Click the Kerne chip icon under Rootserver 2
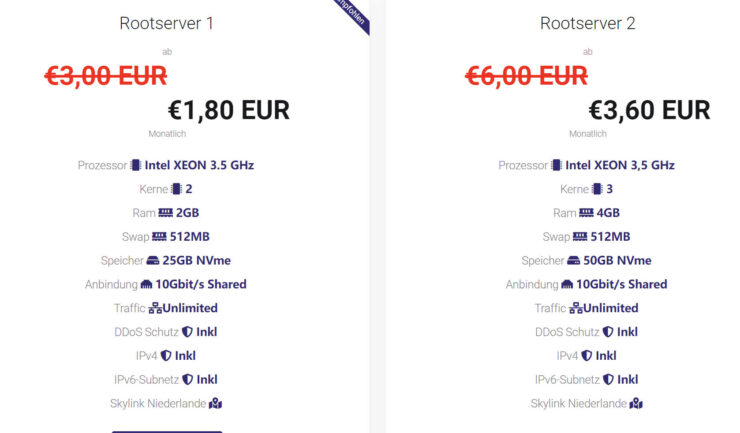Image resolution: width=740 pixels, height=433 pixels. click(x=597, y=189)
